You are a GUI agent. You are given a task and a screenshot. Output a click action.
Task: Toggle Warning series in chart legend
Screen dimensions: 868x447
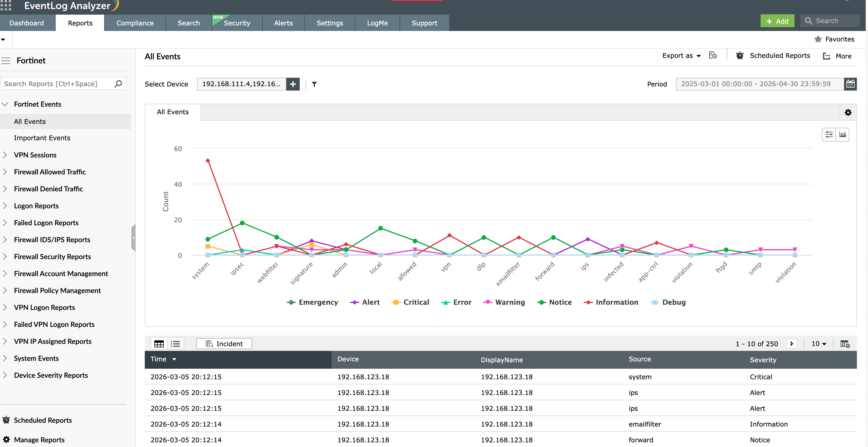pyautogui.click(x=504, y=302)
